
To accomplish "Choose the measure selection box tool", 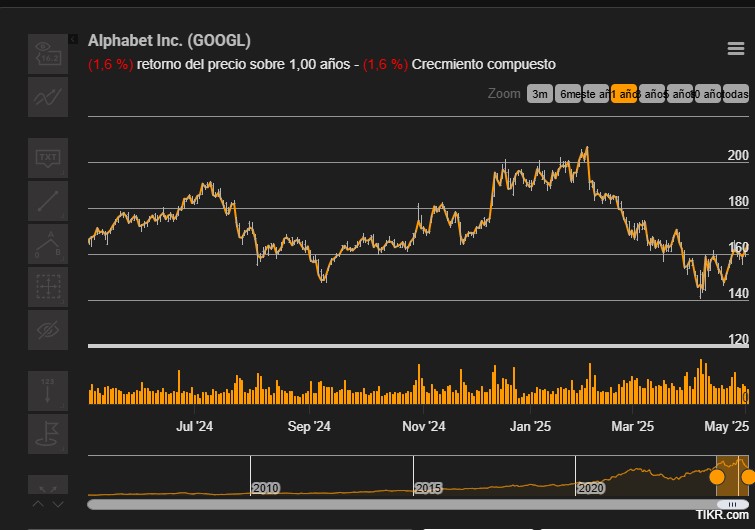I will tap(47, 286).
